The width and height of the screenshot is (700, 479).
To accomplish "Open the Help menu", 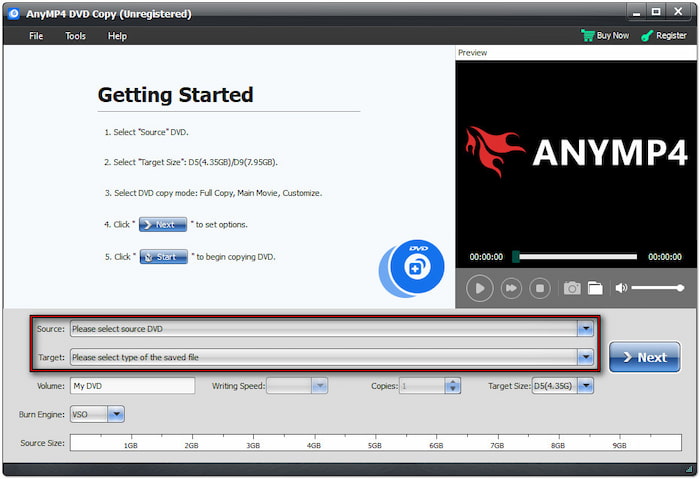I will click(117, 36).
